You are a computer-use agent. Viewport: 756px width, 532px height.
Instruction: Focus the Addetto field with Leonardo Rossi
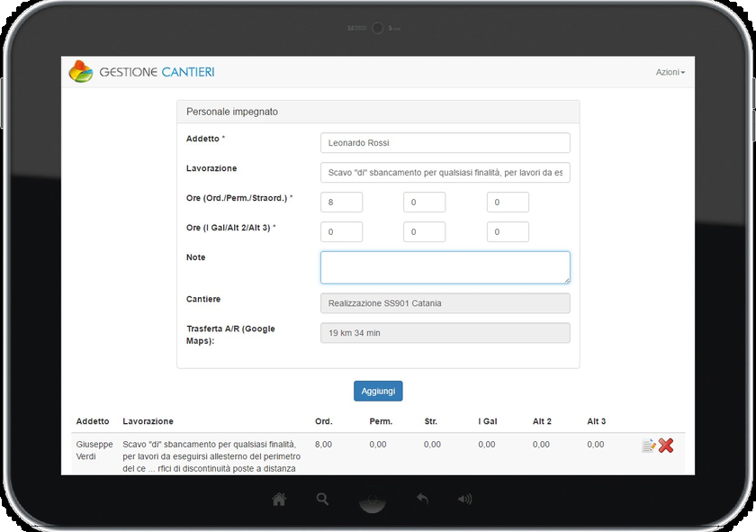click(445, 143)
